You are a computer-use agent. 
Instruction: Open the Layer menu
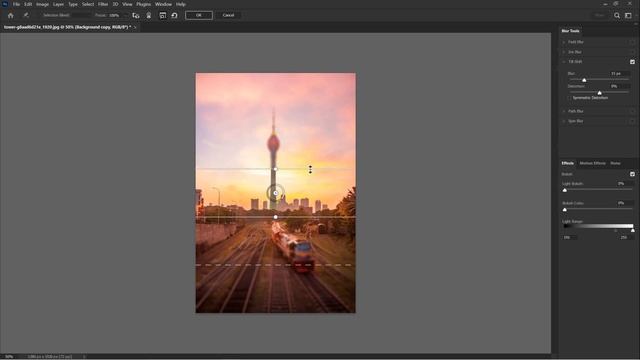(x=58, y=4)
